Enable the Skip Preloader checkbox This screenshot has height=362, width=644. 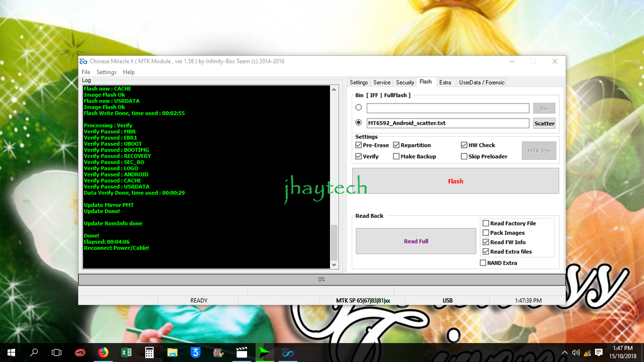[464, 156]
